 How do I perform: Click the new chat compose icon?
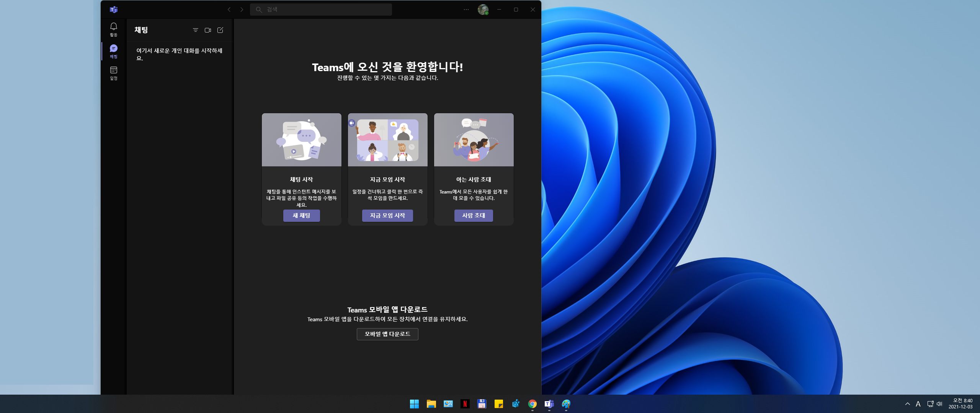220,30
